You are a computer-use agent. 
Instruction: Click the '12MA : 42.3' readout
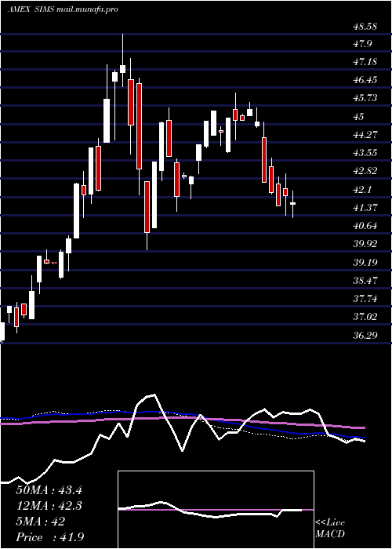point(49,506)
